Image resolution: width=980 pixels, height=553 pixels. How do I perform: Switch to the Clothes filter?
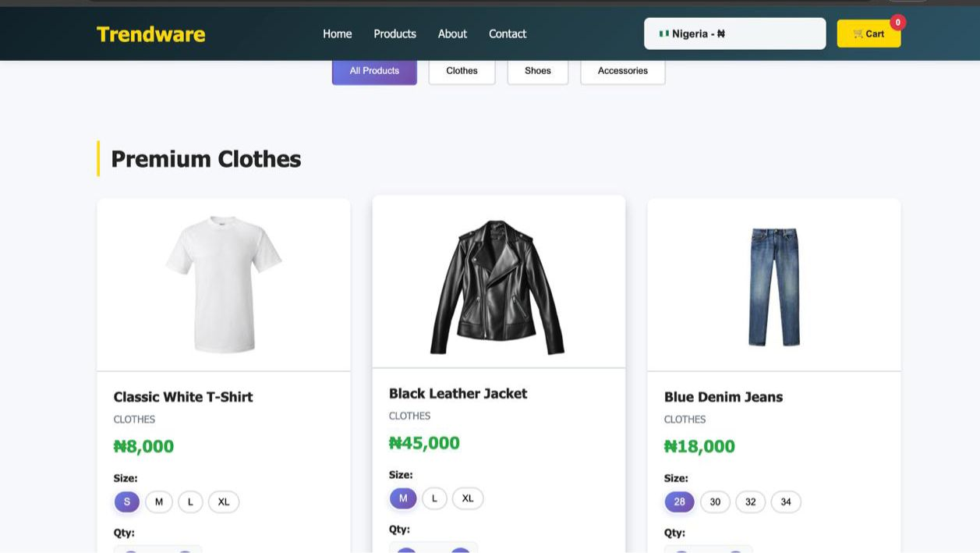(x=462, y=70)
